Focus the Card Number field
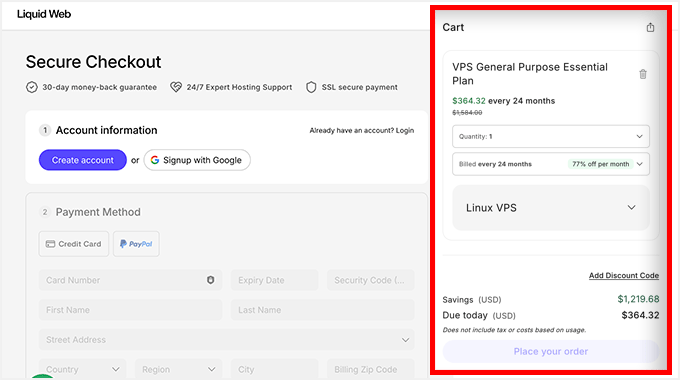 tap(130, 280)
